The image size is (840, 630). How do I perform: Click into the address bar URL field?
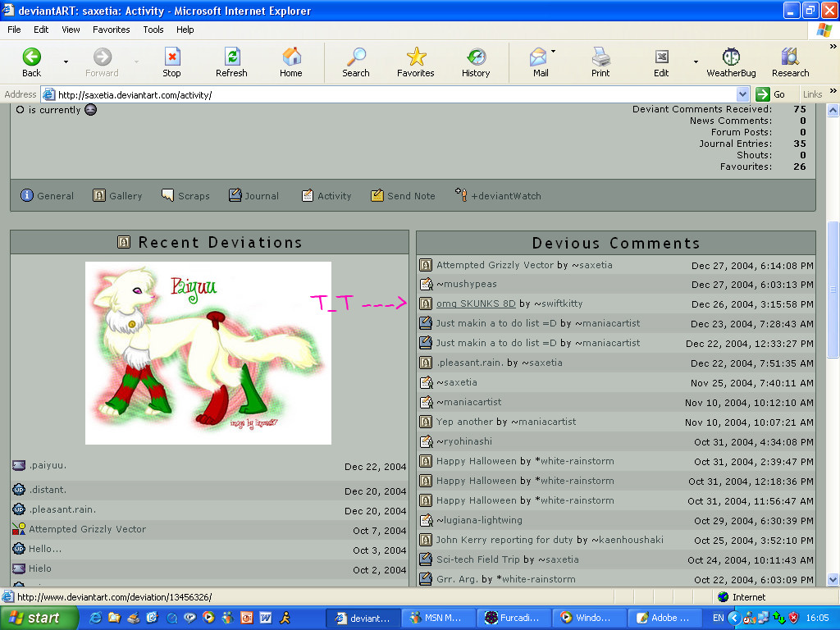click(x=396, y=95)
